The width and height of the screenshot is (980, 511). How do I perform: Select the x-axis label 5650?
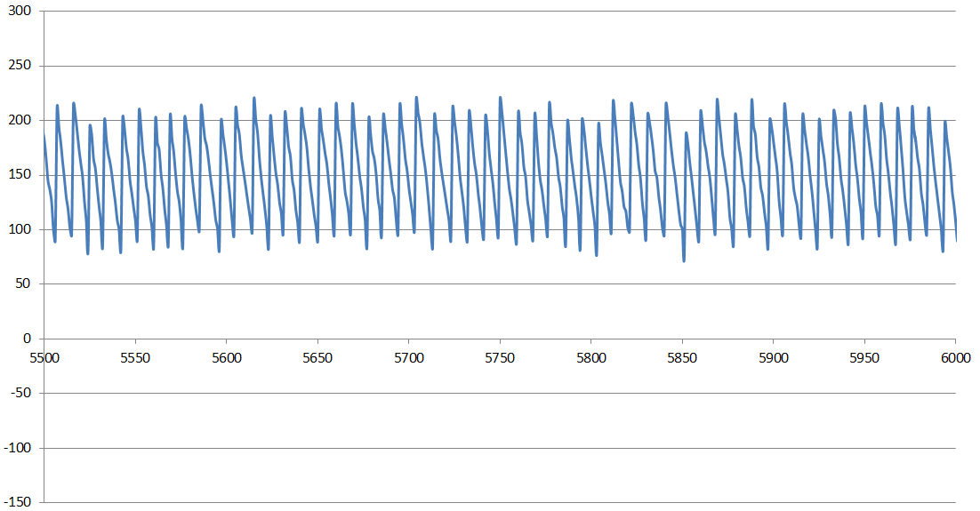[x=317, y=358]
